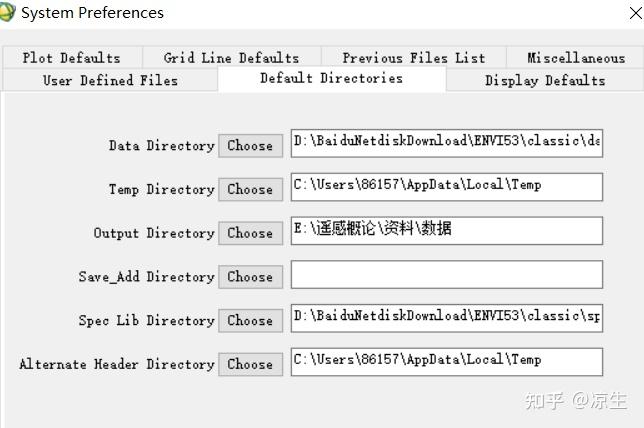Click the ENVI icon in title bar
Viewport: 644px width, 428px height.
point(8,13)
